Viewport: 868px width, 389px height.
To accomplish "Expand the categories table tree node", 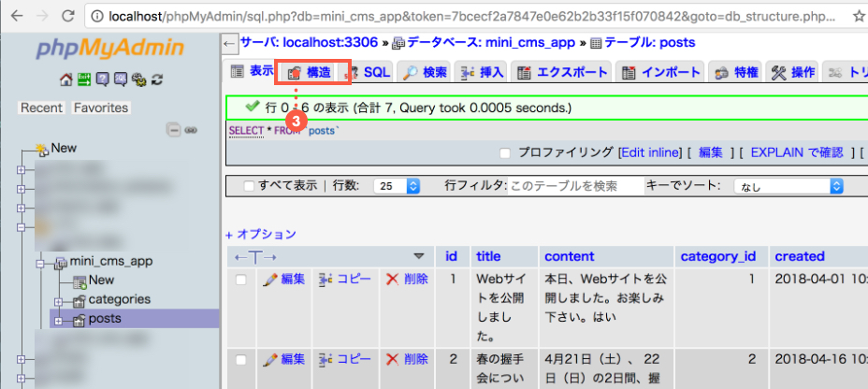I will 58,300.
